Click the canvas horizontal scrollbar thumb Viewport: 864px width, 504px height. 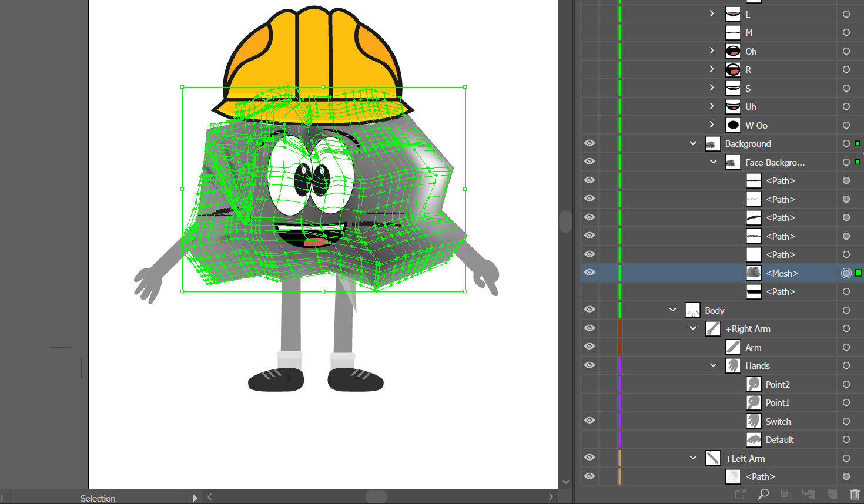point(376,497)
